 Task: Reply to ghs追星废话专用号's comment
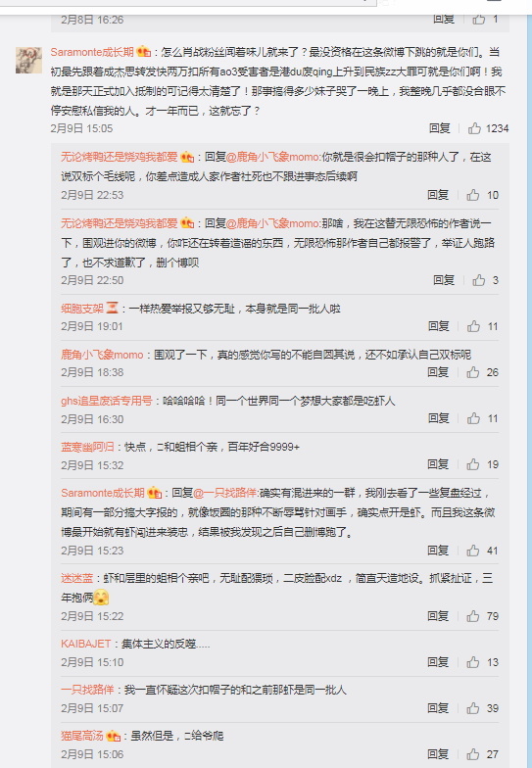[x=439, y=418]
